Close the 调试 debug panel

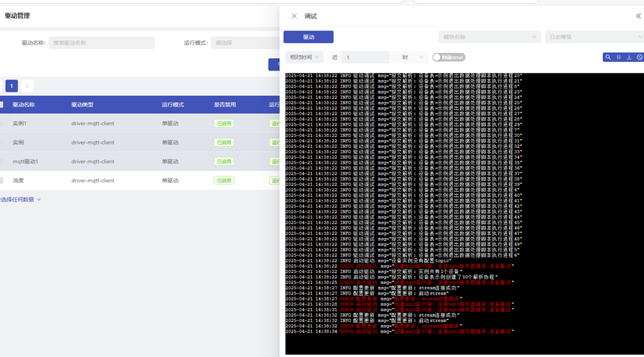(x=294, y=16)
